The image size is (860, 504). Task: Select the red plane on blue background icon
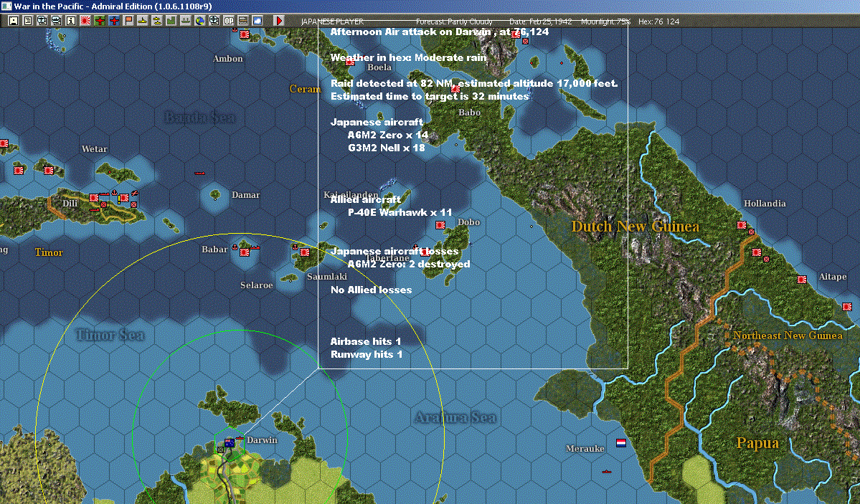114,21
